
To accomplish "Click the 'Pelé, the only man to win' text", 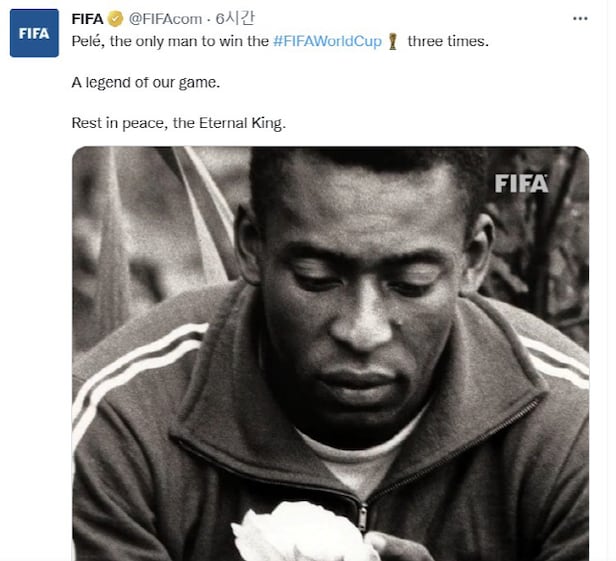I will coord(170,41).
